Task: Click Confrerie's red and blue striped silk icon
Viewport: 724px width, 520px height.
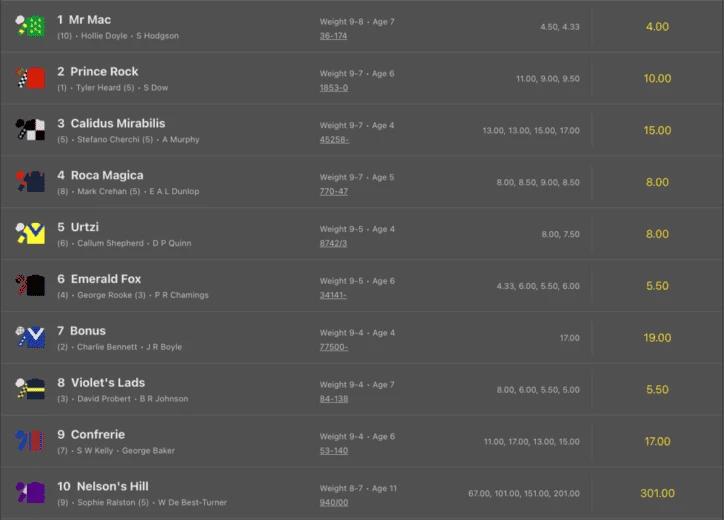Action: [30, 441]
